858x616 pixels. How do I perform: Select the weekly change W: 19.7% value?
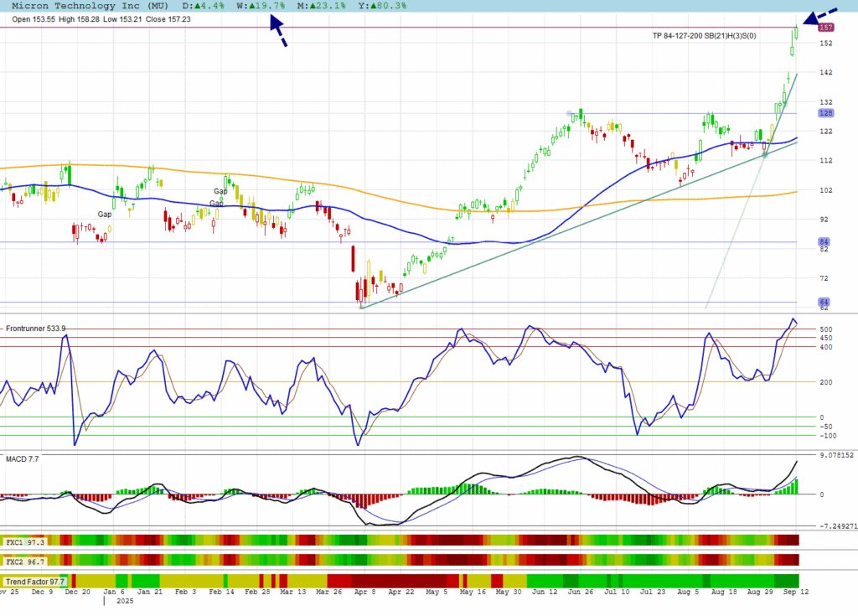click(261, 6)
